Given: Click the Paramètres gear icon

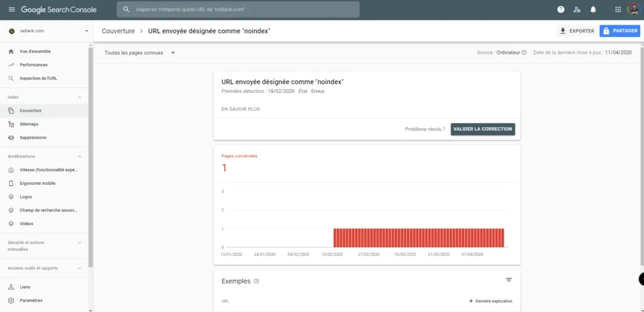Looking at the screenshot, I should tap(11, 301).
